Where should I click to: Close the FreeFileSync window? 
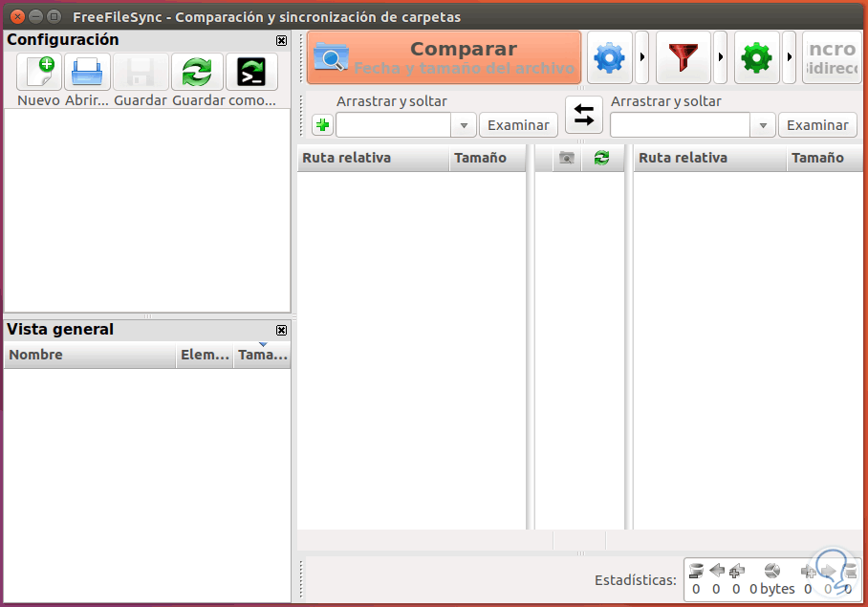tap(18, 16)
